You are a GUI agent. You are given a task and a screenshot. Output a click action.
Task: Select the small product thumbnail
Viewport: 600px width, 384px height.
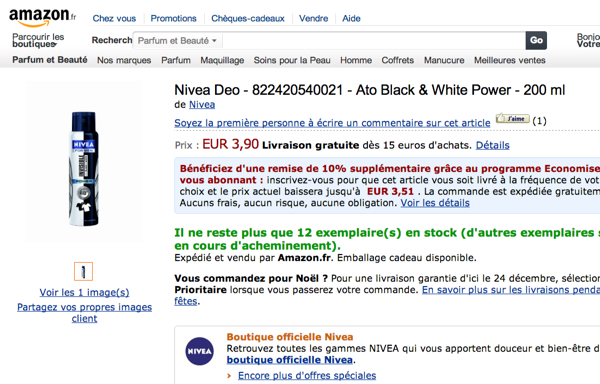[83, 272]
